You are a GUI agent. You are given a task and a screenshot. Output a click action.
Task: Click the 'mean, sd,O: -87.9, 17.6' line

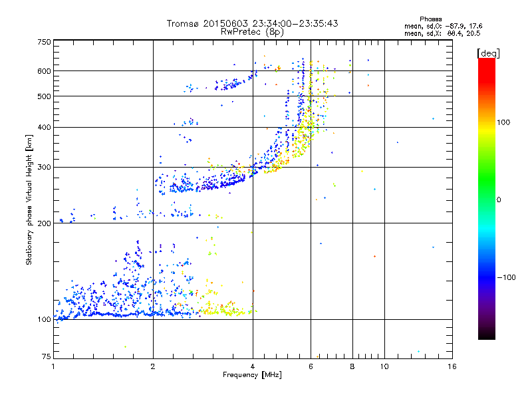(443, 26)
